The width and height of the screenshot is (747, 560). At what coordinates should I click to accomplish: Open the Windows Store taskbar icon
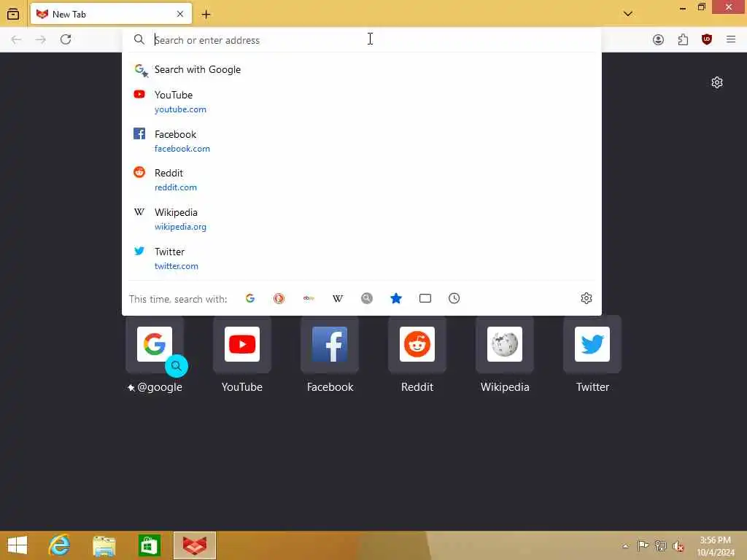coord(149,545)
